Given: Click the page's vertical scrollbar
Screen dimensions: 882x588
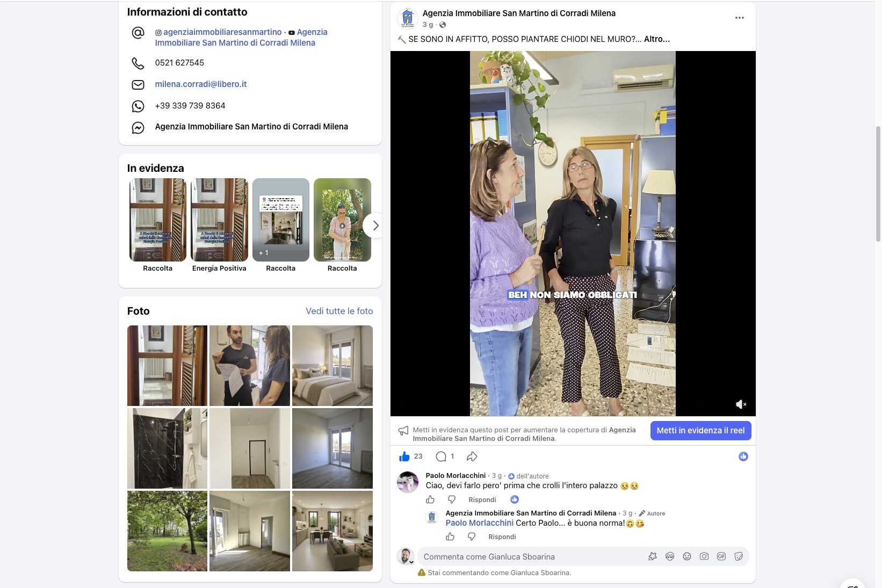Looking at the screenshot, I should [x=878, y=184].
